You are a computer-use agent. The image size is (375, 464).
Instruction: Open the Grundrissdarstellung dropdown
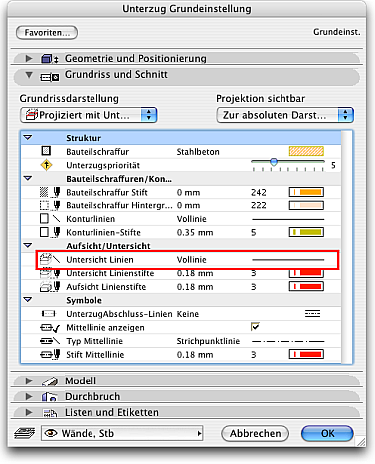(x=88, y=115)
